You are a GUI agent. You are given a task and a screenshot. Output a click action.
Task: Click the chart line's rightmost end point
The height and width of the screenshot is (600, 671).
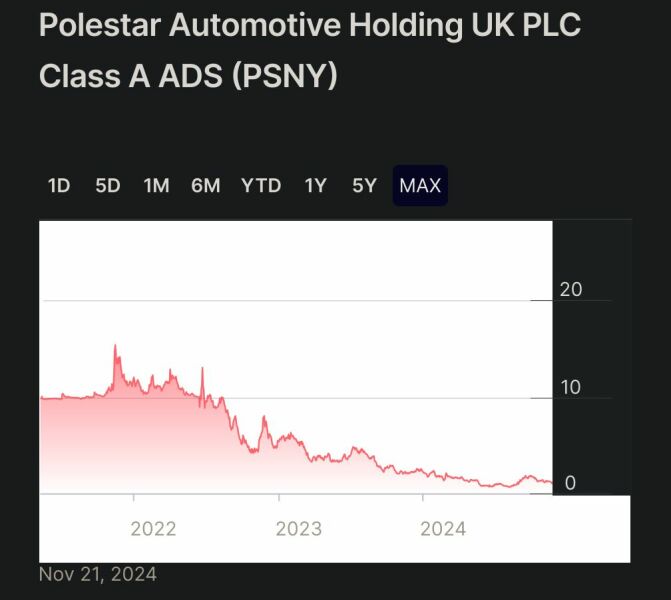[551, 483]
